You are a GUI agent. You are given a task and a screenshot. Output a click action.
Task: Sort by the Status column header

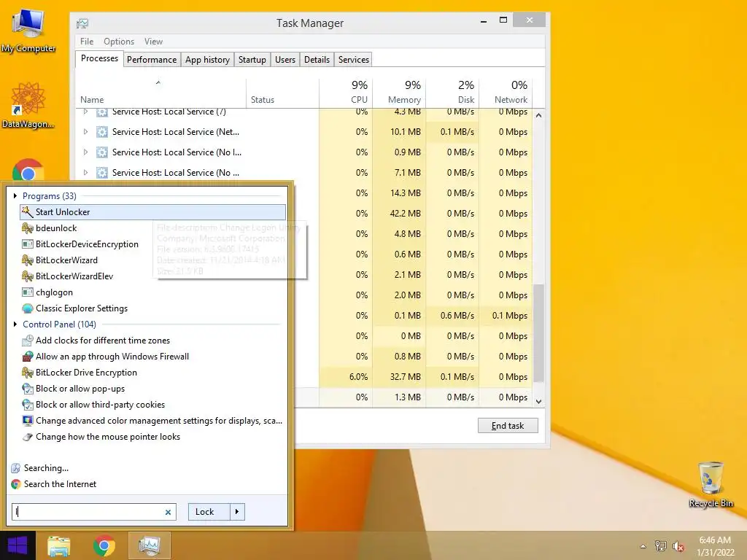282,93
